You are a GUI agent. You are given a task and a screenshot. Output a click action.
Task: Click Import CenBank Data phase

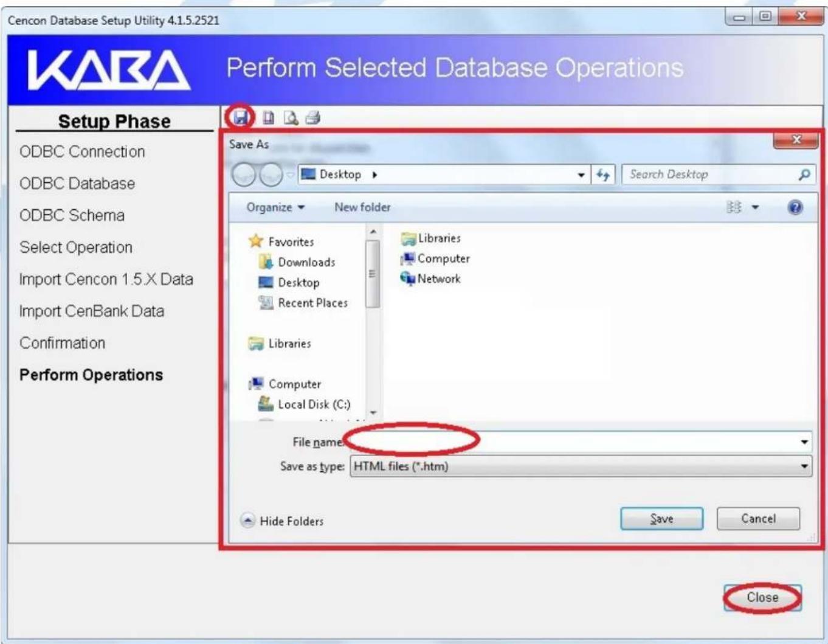(92, 311)
